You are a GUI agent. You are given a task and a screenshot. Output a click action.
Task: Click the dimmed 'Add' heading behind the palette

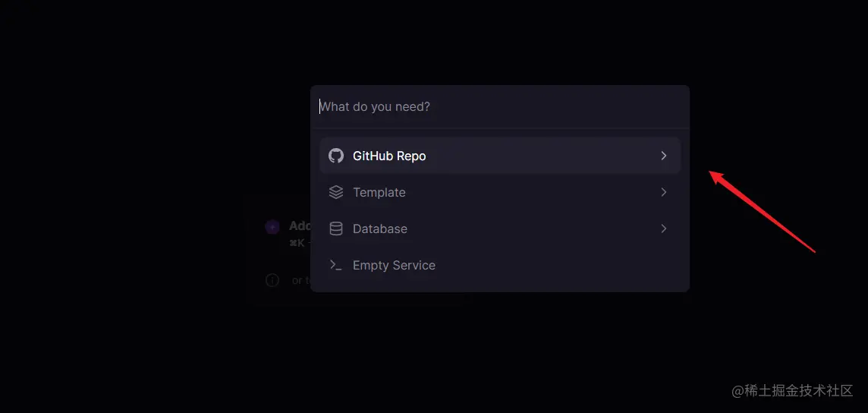click(x=300, y=225)
